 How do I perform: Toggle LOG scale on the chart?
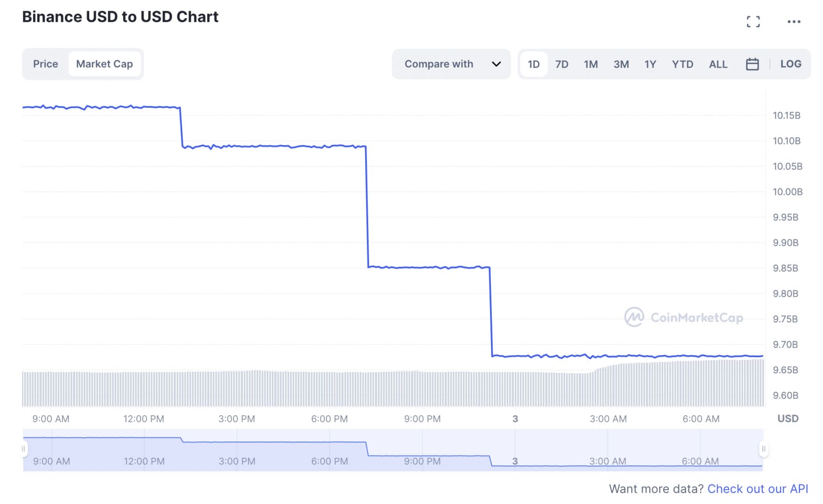coord(790,64)
